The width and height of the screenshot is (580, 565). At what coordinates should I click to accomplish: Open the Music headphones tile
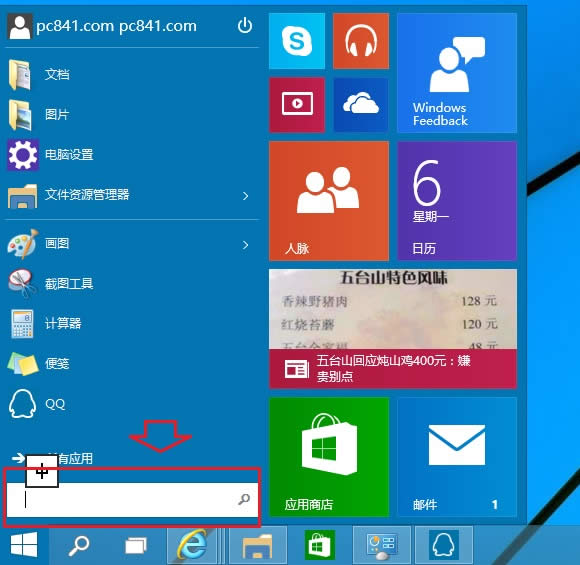click(x=361, y=41)
